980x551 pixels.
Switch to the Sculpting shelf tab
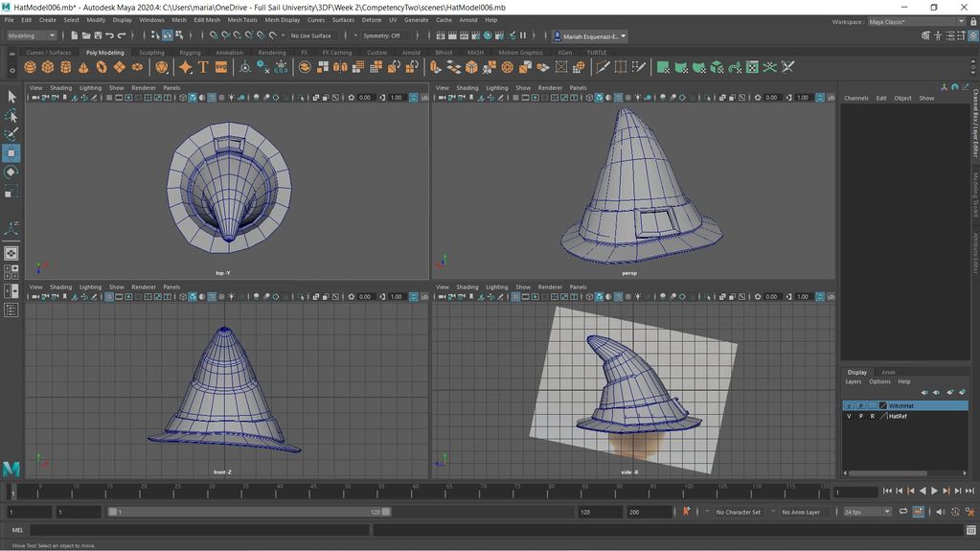tap(151, 53)
